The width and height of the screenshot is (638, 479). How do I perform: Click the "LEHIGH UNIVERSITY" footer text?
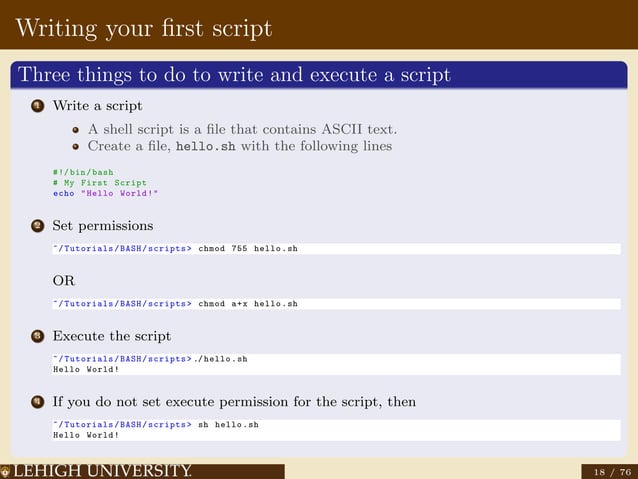coord(102,471)
